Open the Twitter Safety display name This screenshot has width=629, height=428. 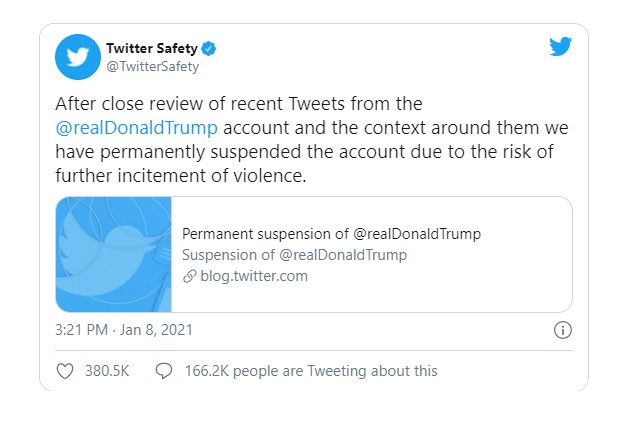coord(152,48)
